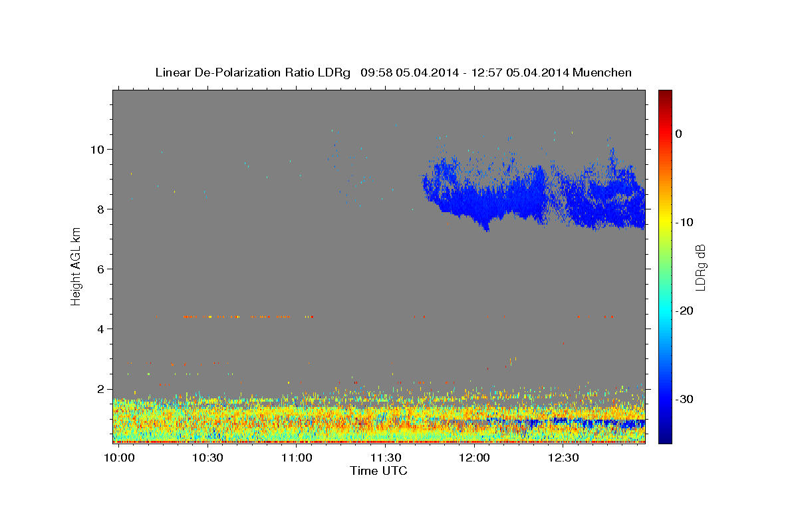Click the colorbar value label -10

tap(684, 222)
